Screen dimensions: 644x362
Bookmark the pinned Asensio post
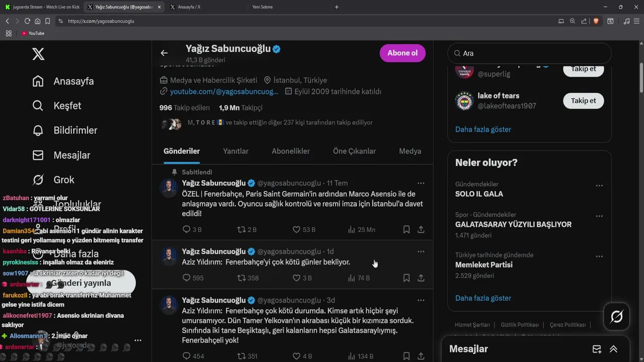tap(406, 229)
